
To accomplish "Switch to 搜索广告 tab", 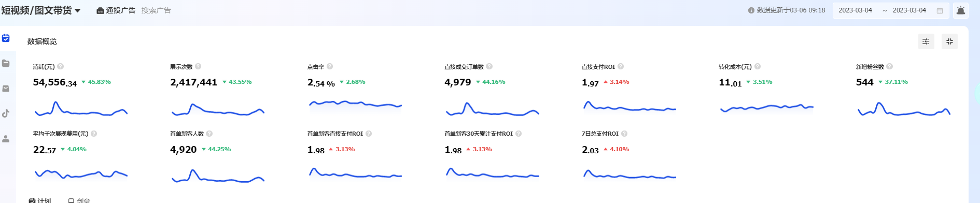I will click(156, 10).
